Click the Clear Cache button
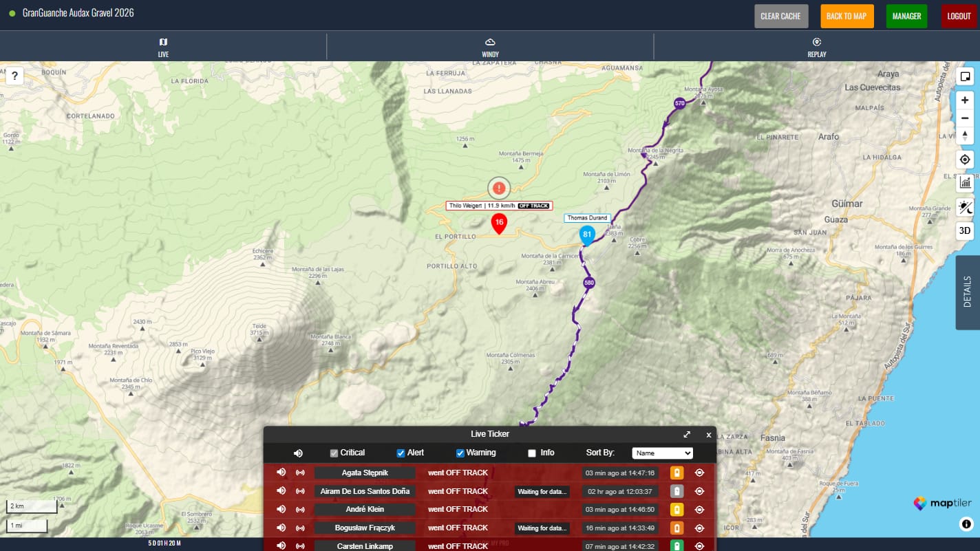Image resolution: width=980 pixels, height=551 pixels. point(780,17)
